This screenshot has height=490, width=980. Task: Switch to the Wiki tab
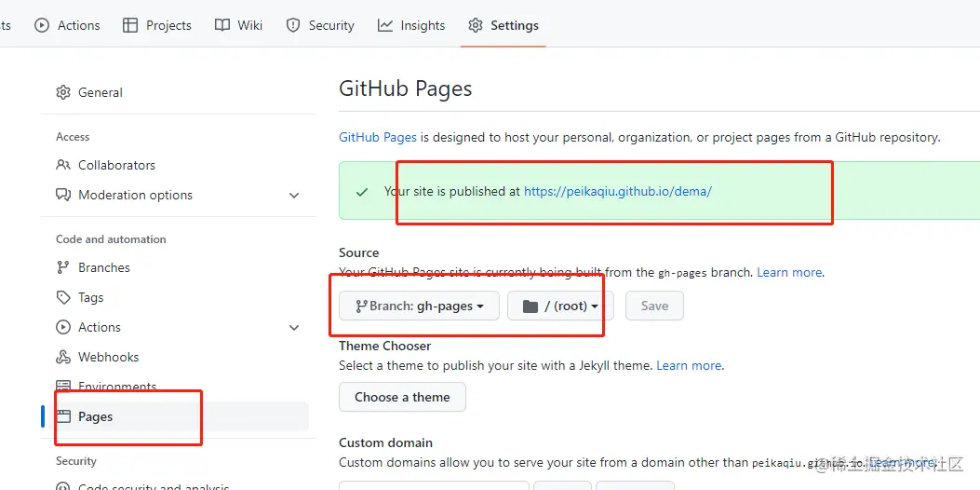238,26
